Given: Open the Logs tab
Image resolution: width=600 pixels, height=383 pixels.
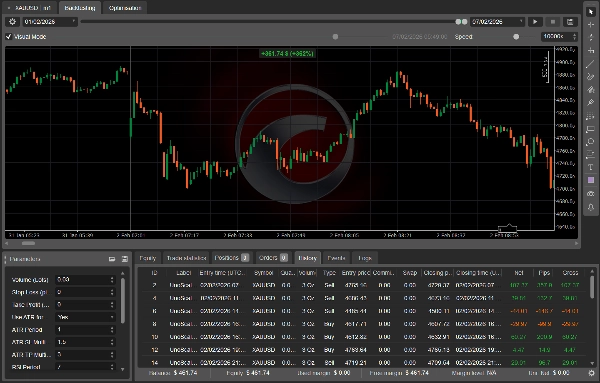Looking at the screenshot, I should 365,258.
